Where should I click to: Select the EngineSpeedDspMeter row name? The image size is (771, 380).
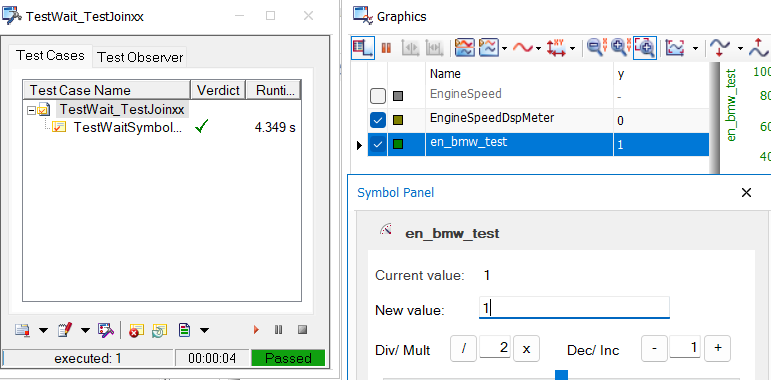(x=492, y=118)
